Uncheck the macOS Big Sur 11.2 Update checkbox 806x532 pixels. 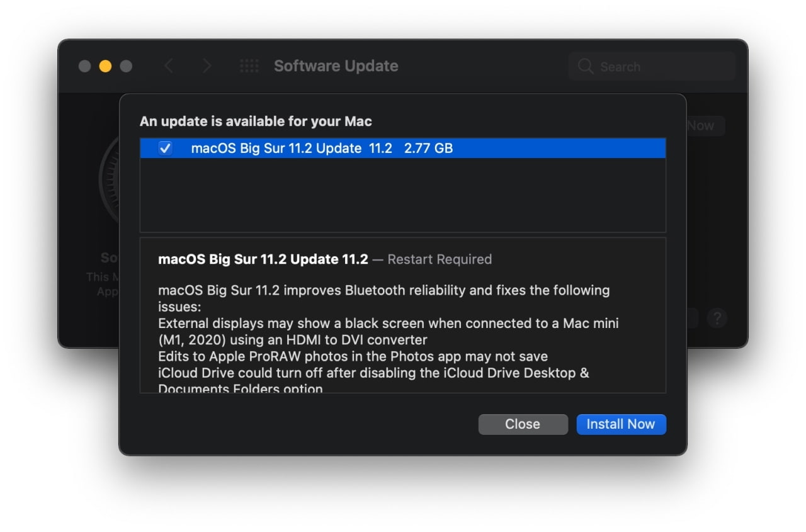pos(165,148)
